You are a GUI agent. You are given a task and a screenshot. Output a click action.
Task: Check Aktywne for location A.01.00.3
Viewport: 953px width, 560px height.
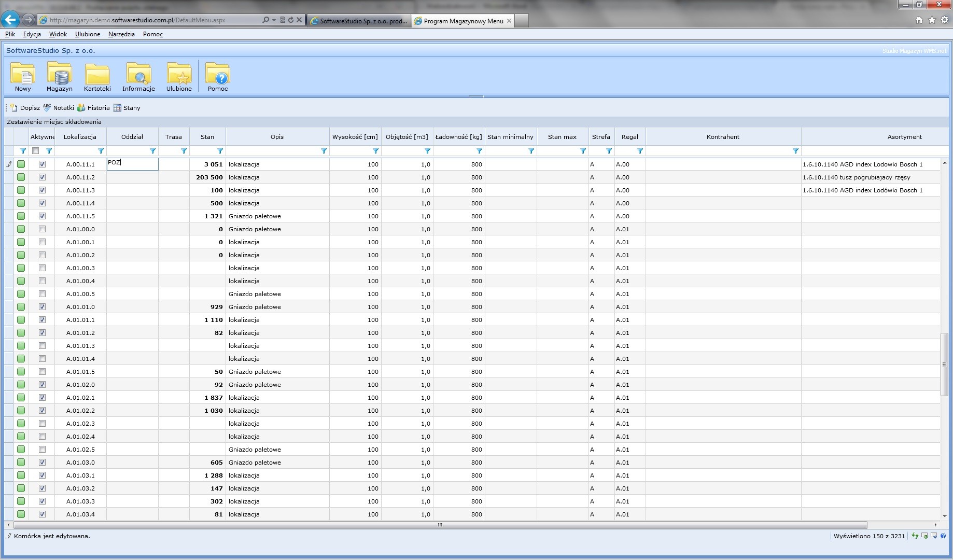point(43,268)
